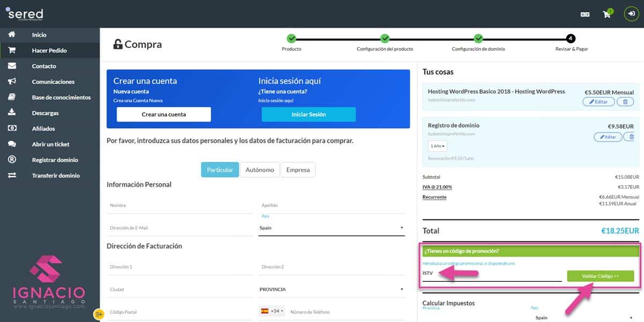This screenshot has width=644, height=322.
Task: Click the IVA @ 21.00% link
Action: (437, 187)
